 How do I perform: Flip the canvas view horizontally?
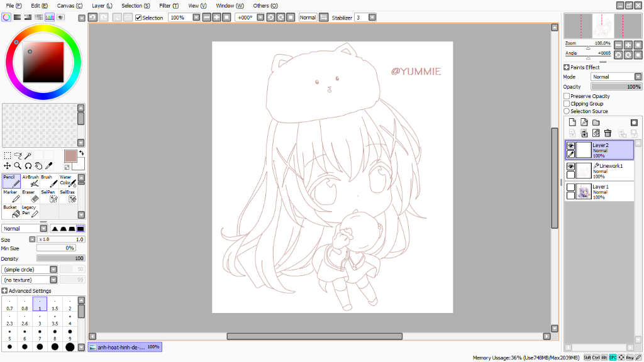click(324, 17)
